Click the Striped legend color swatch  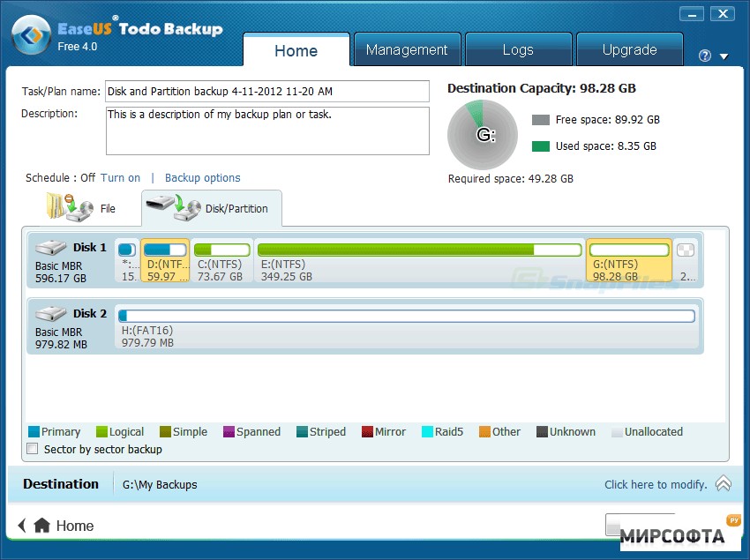(x=302, y=432)
